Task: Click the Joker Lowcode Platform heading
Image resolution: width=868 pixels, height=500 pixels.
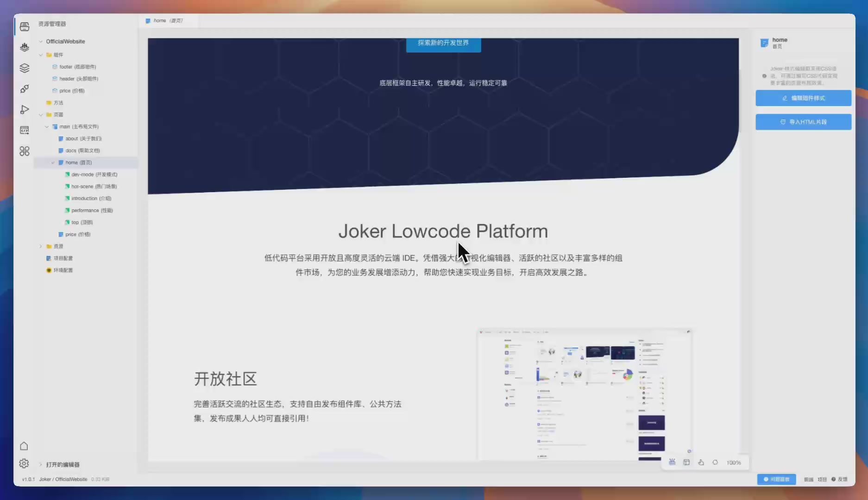Action: (x=443, y=231)
